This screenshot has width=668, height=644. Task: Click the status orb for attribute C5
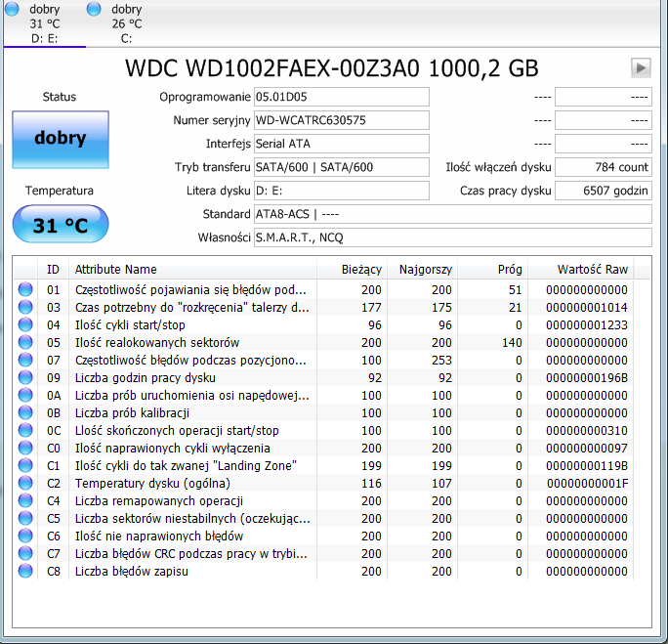(25, 518)
